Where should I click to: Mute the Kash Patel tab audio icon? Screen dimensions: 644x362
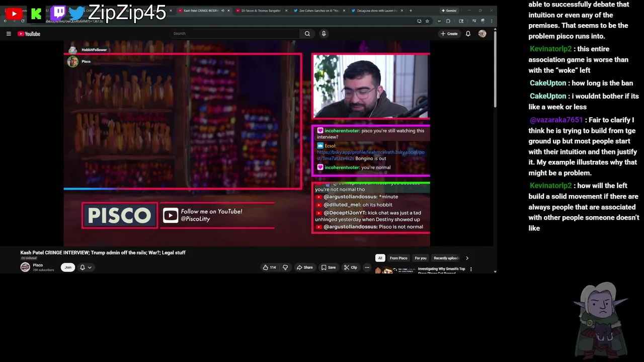[222, 11]
